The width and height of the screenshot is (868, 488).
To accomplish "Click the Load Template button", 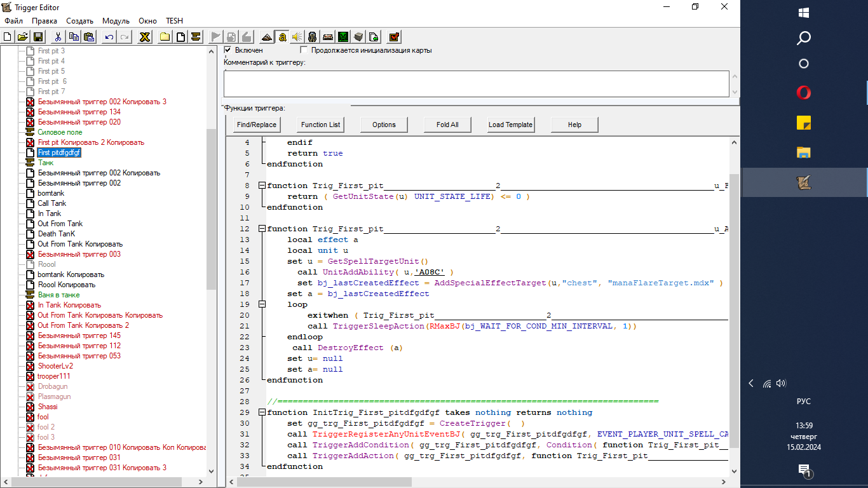I will 510,125.
